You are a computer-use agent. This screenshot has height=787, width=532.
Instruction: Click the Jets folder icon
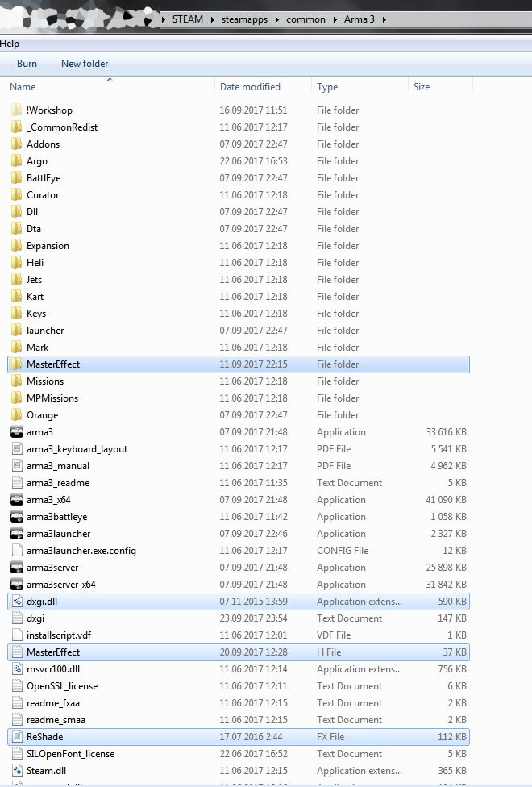[x=17, y=280]
